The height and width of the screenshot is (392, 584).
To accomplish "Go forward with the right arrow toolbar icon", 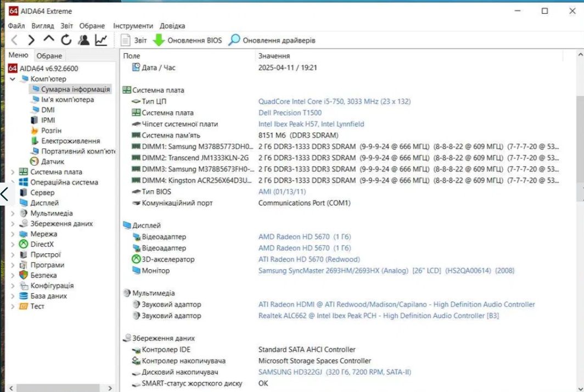I will coord(31,40).
